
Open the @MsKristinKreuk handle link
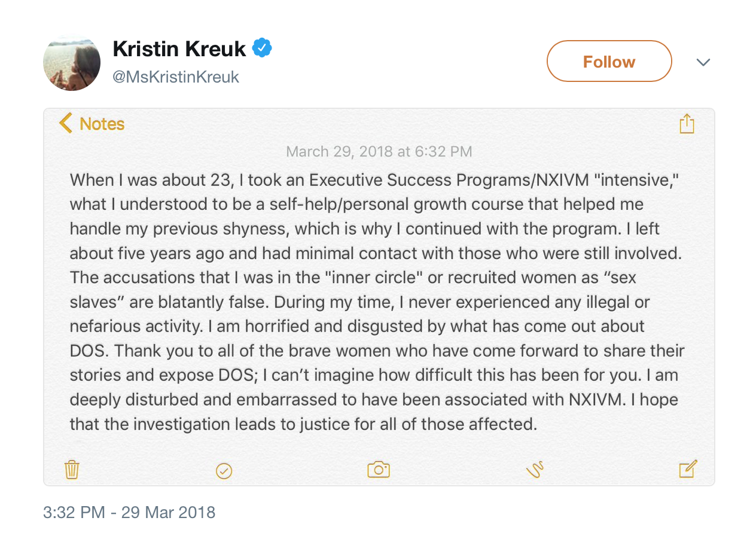click(x=176, y=77)
